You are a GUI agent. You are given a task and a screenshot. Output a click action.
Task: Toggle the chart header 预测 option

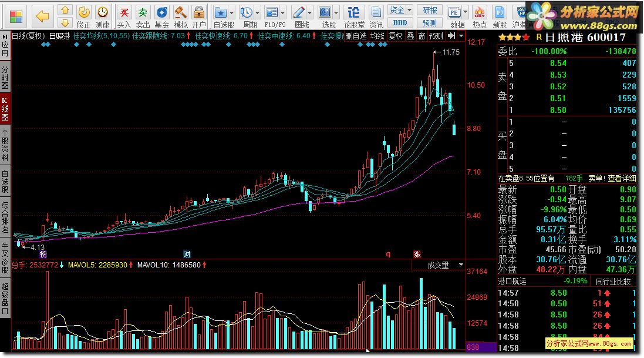[x=436, y=36]
